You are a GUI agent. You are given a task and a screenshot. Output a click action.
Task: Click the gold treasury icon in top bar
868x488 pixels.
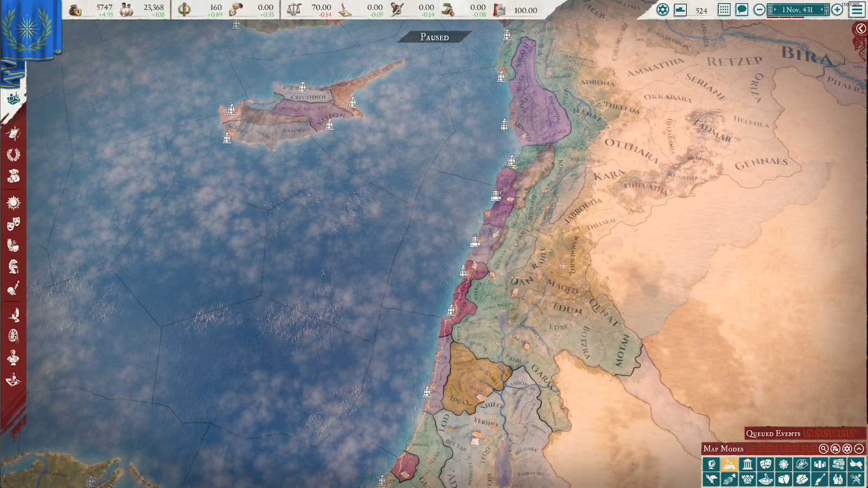[75, 9]
